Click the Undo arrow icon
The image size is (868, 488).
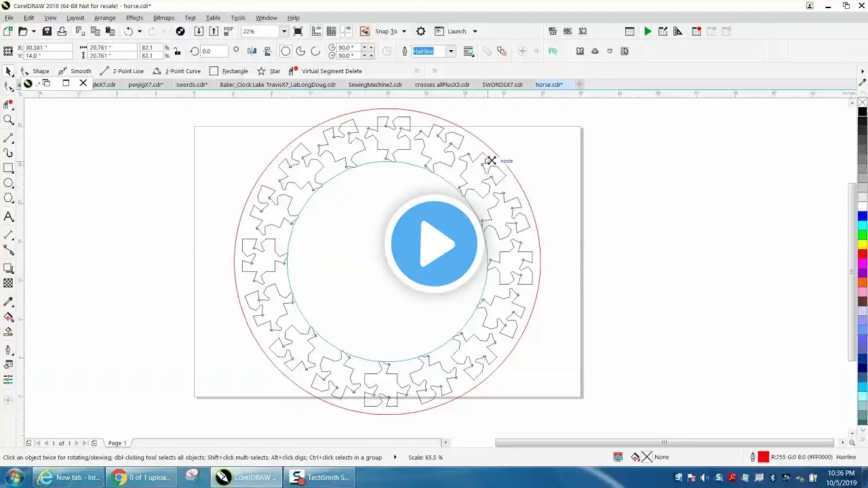coord(128,31)
